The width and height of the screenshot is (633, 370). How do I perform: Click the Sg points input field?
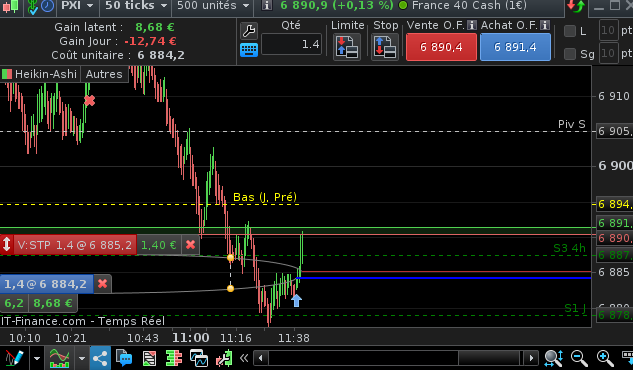pyautogui.click(x=608, y=54)
